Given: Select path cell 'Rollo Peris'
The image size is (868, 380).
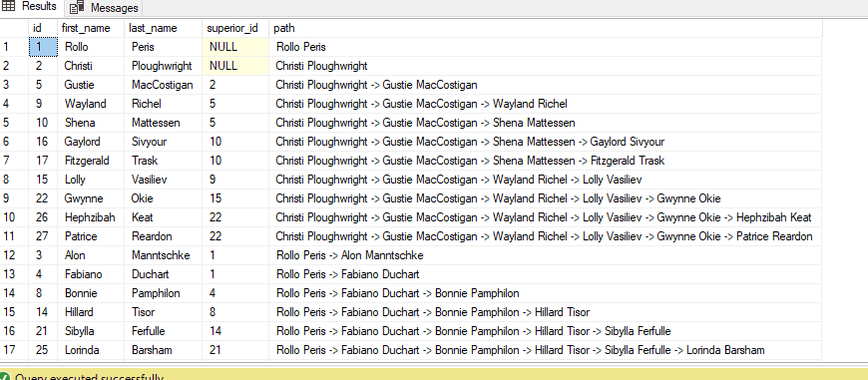Looking at the screenshot, I should (546, 47).
